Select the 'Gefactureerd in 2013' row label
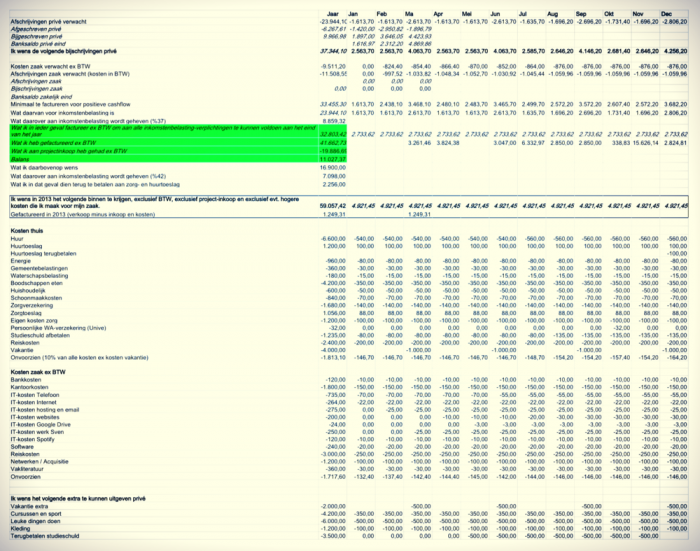Image resolution: width=700 pixels, height=551 pixels. tap(83, 214)
